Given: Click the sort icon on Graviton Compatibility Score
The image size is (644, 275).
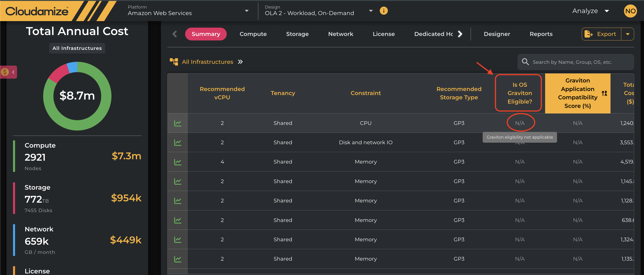Looking at the screenshot, I should (x=604, y=93).
